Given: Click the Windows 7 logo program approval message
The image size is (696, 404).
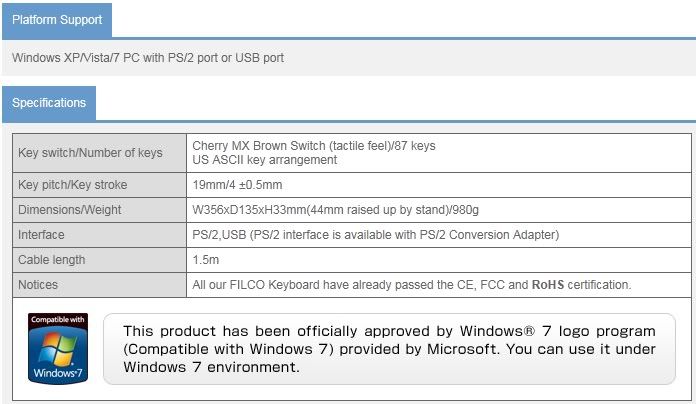Looking at the screenshot, I should [389, 349].
